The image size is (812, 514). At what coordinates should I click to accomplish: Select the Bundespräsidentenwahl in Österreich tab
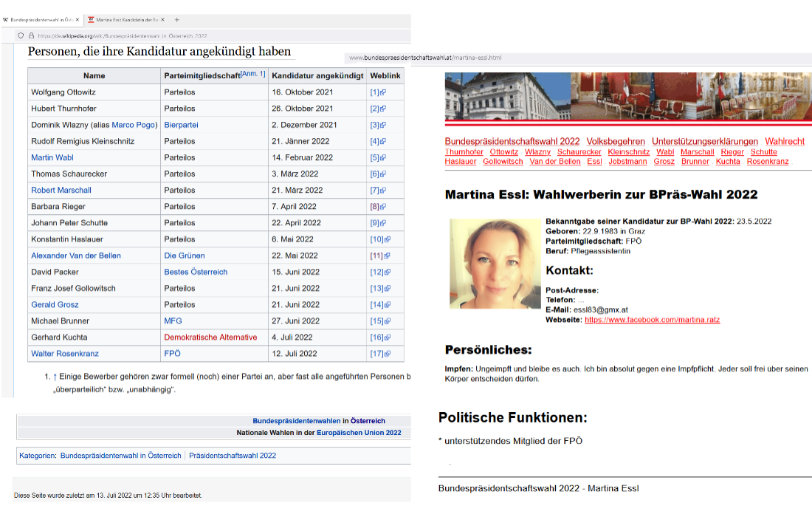tap(41, 19)
